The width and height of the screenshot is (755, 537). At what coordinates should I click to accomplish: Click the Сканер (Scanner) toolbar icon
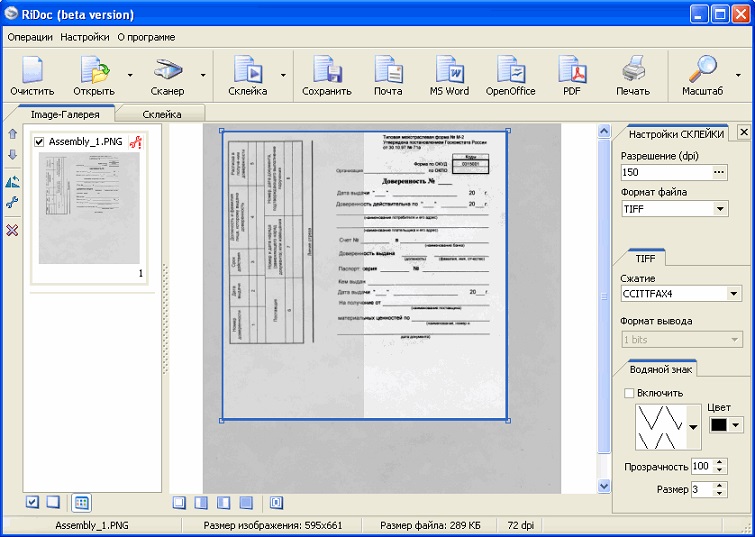pos(168,69)
